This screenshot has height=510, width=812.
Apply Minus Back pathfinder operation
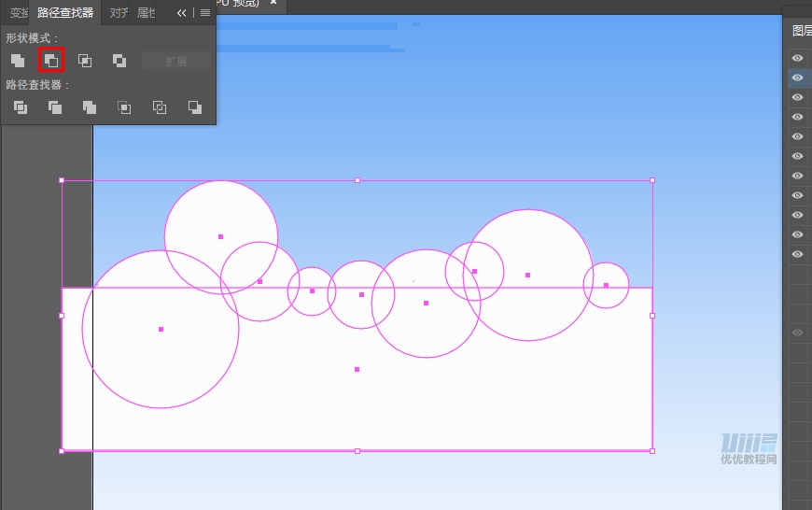(194, 107)
